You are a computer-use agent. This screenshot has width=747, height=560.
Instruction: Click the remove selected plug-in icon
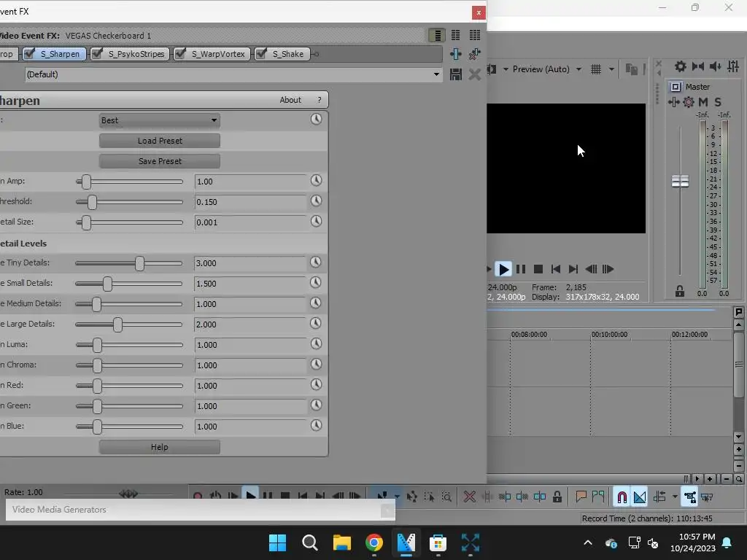click(x=474, y=54)
